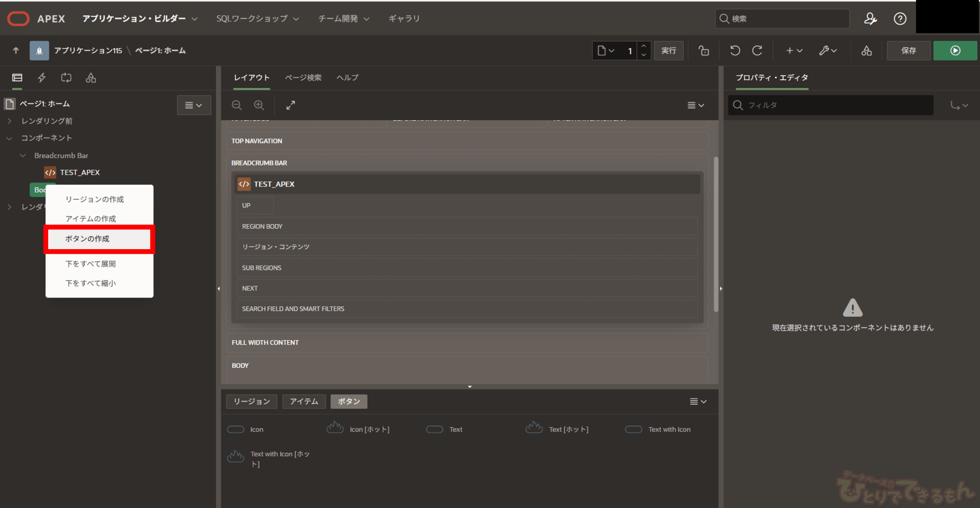The image size is (980, 508).
Task: Click the Save button
Action: [x=908, y=51]
